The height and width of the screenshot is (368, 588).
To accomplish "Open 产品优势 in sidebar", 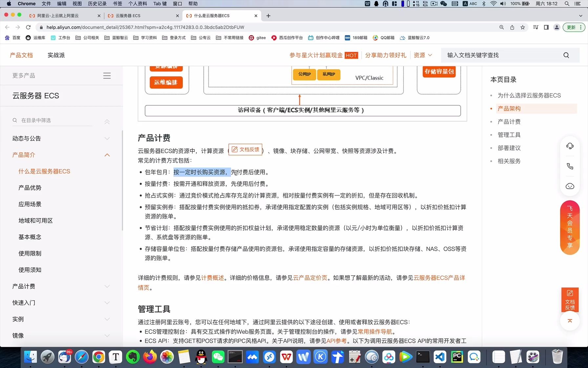I will tap(30, 188).
